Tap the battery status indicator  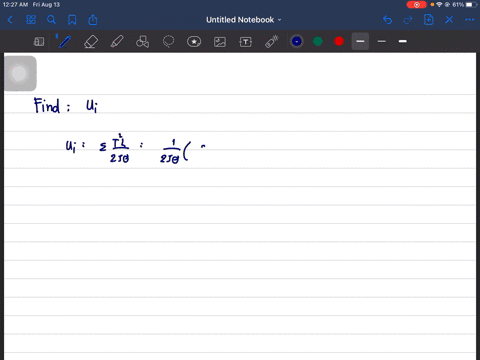click(471, 5)
